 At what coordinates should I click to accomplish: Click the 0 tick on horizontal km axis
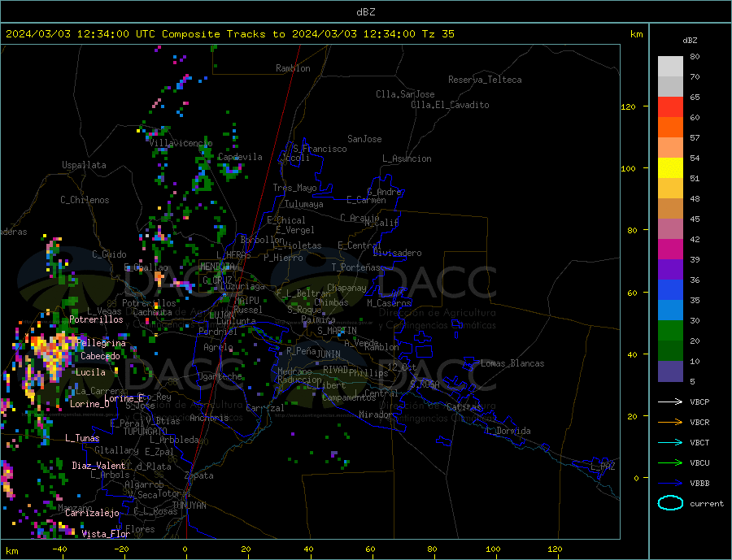185,549
